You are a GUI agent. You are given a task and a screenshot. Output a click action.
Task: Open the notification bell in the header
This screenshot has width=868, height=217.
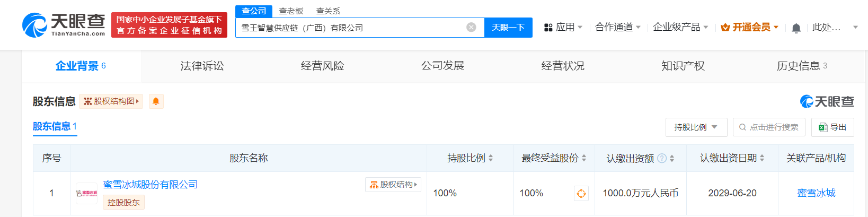(x=795, y=28)
